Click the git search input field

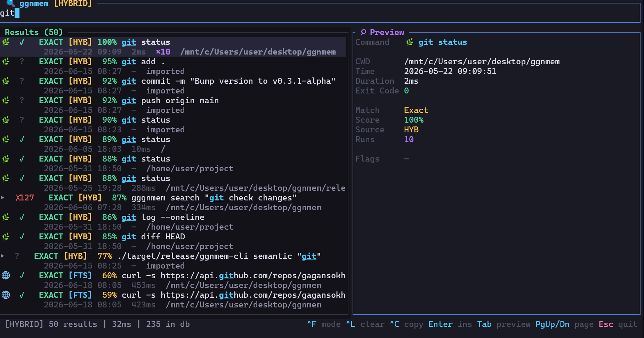pos(320,13)
